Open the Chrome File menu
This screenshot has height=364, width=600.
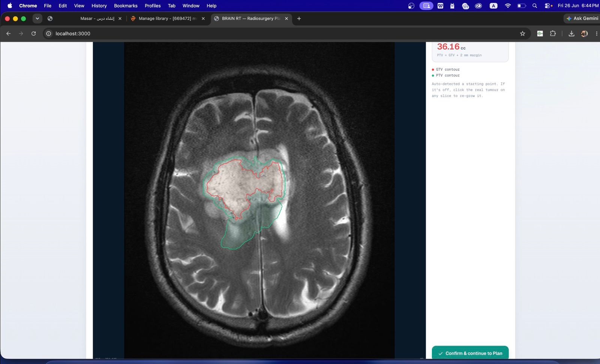coord(48,6)
